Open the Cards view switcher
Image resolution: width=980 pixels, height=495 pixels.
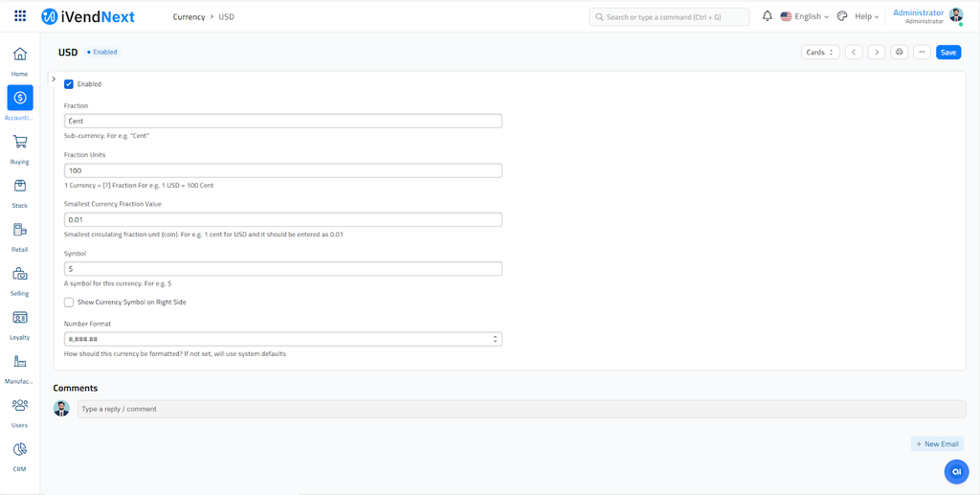pos(820,53)
